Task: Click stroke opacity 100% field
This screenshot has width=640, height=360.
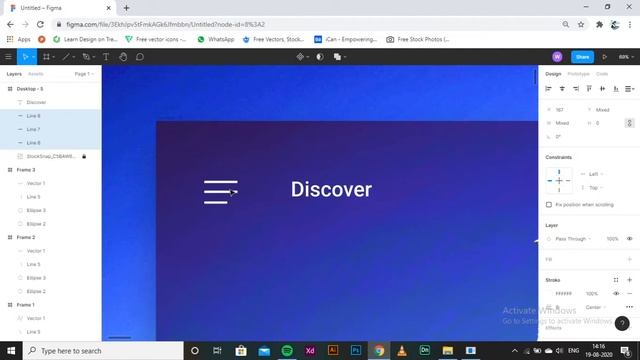Action: [x=592, y=293]
